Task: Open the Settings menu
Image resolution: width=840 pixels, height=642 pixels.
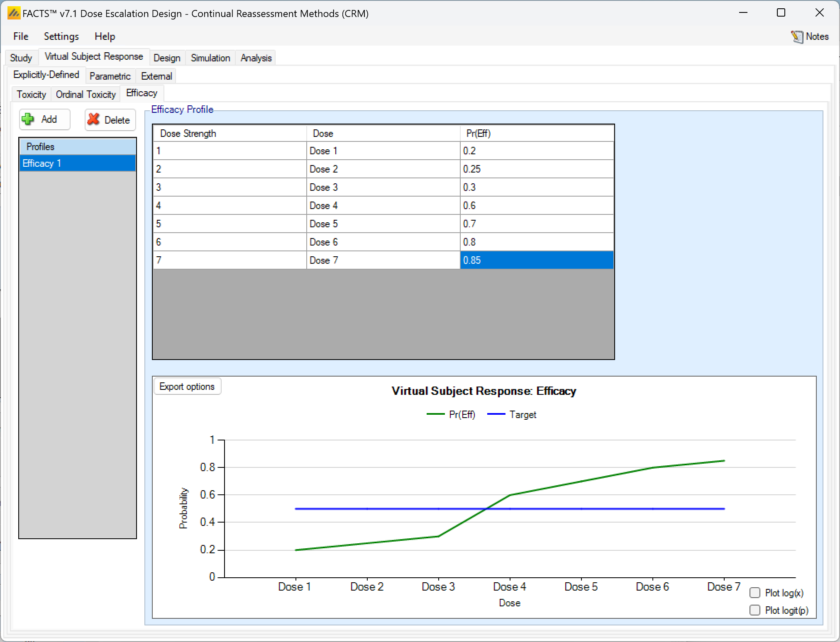Action: coord(61,36)
